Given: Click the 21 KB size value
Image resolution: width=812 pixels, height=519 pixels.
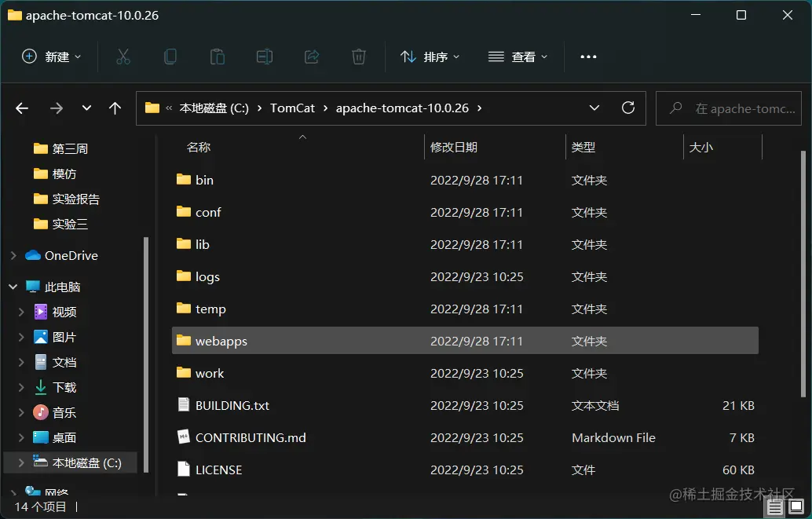Looking at the screenshot, I should (x=738, y=406).
